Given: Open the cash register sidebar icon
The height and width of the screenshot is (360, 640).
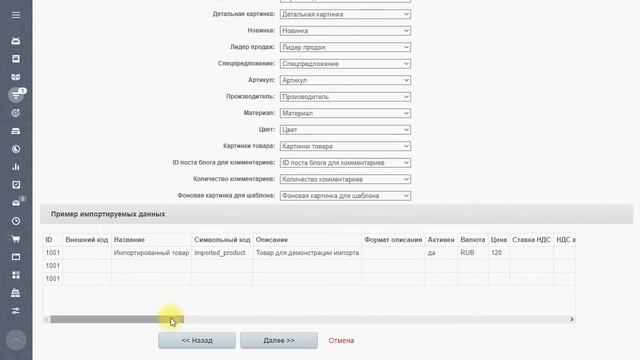Looking at the screenshot, I should point(16,293).
